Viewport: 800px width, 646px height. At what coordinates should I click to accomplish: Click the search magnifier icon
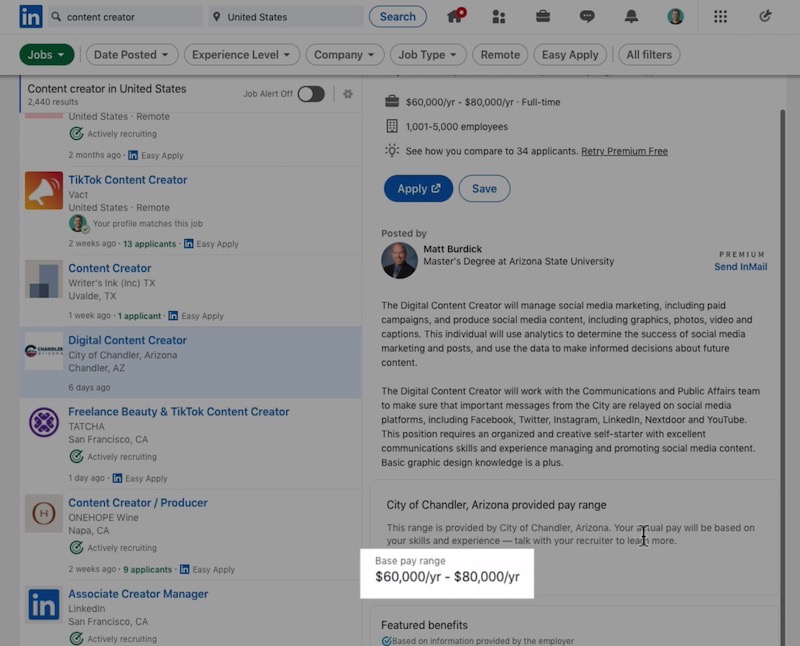56,16
